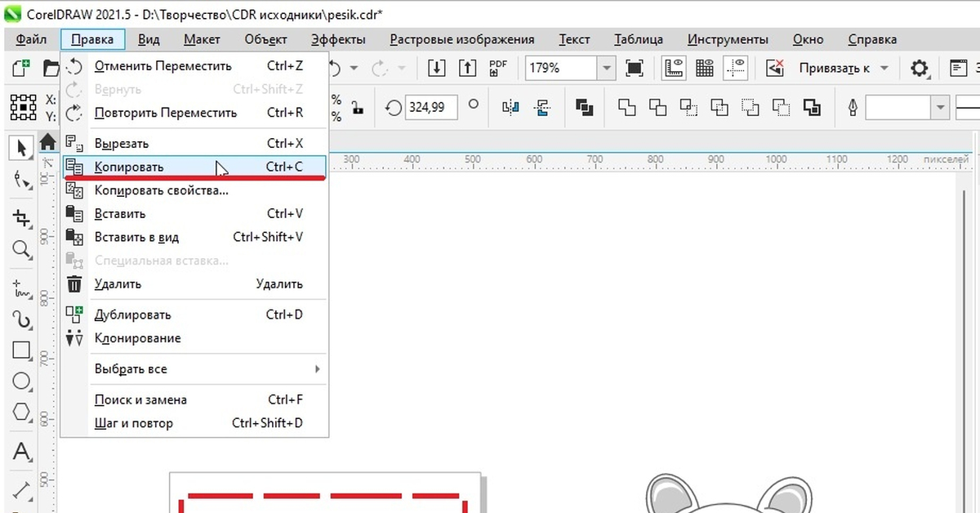Select the Polygon tool

click(x=20, y=411)
